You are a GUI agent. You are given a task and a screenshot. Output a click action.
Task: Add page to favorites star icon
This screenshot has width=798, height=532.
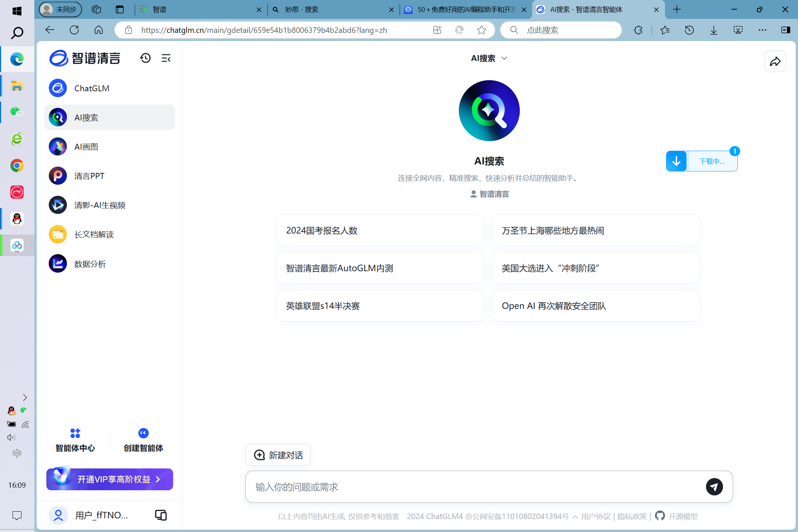[x=481, y=30]
